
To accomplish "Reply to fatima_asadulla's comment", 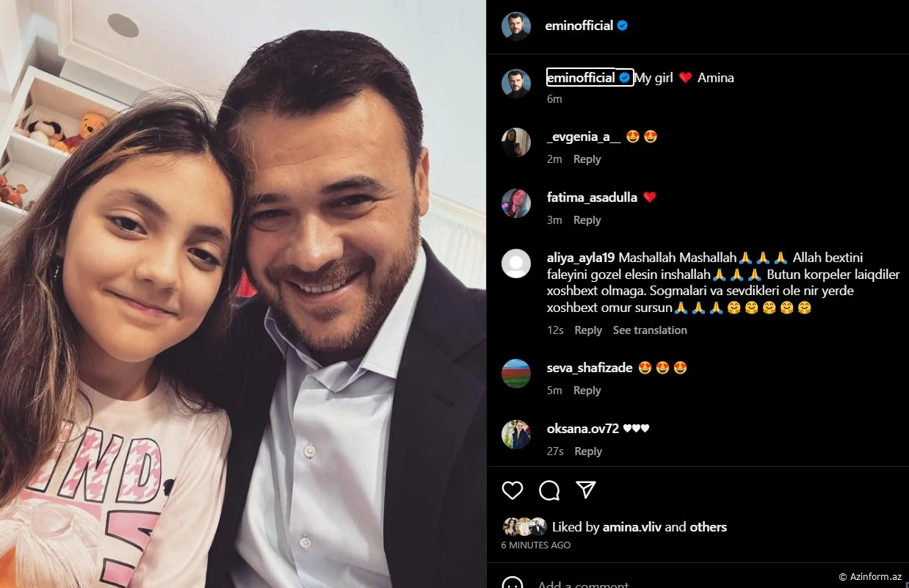I will [587, 220].
